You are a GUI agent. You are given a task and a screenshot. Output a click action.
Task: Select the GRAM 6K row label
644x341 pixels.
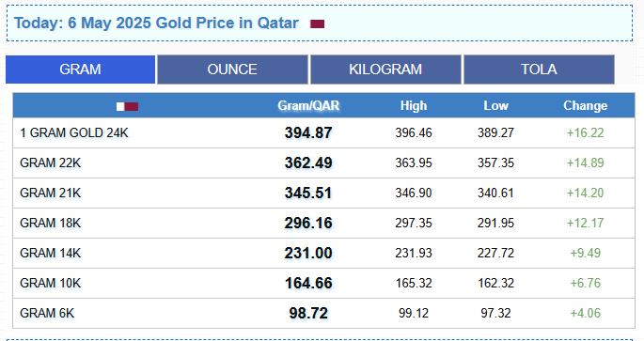tap(47, 313)
